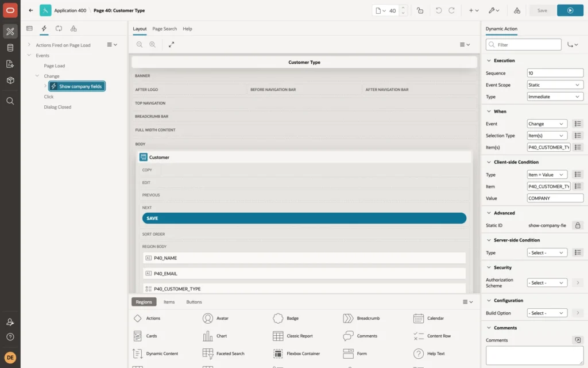
Task: Open the Authorization Scheme dropdown
Action: pyautogui.click(x=547, y=283)
